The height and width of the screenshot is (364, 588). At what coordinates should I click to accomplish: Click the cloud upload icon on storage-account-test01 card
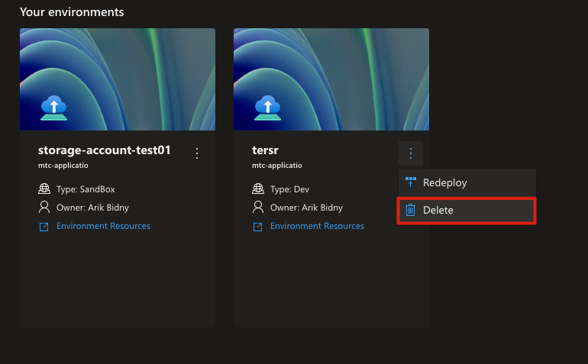tap(53, 108)
